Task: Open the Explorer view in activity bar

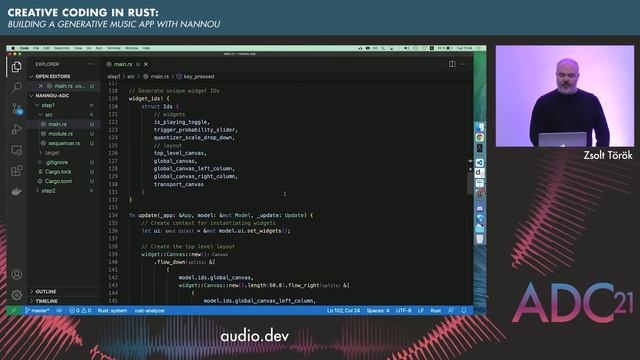Action: (x=16, y=67)
